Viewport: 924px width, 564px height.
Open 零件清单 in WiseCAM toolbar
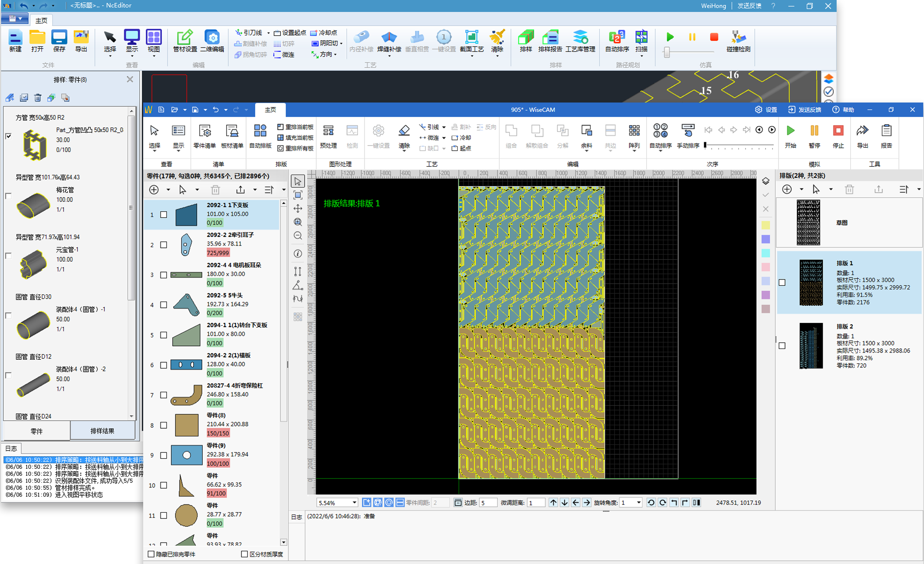pos(204,136)
